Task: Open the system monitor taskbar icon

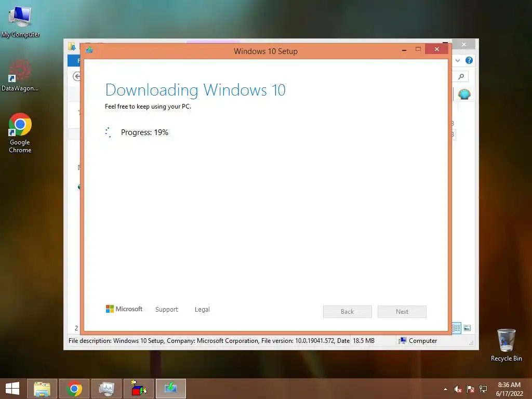Action: pyautogui.click(x=107, y=389)
